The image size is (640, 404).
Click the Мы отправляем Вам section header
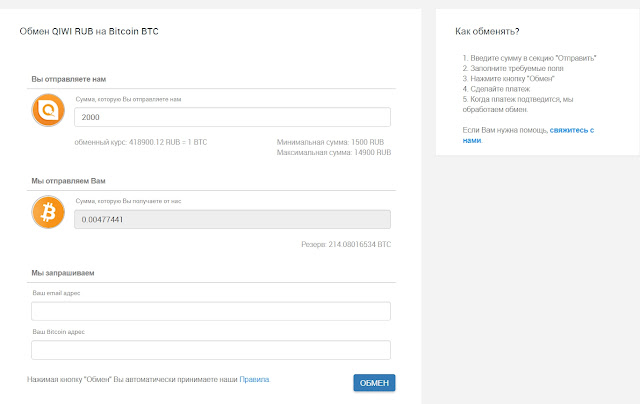(68, 181)
